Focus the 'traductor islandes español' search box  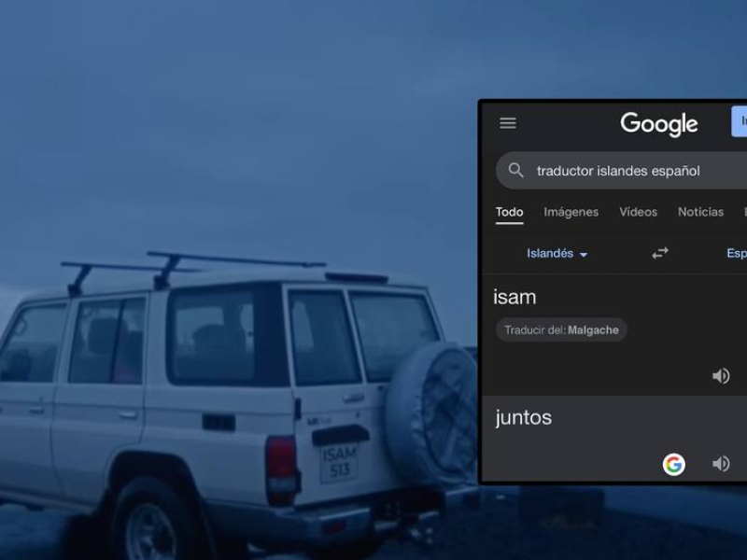click(x=626, y=171)
